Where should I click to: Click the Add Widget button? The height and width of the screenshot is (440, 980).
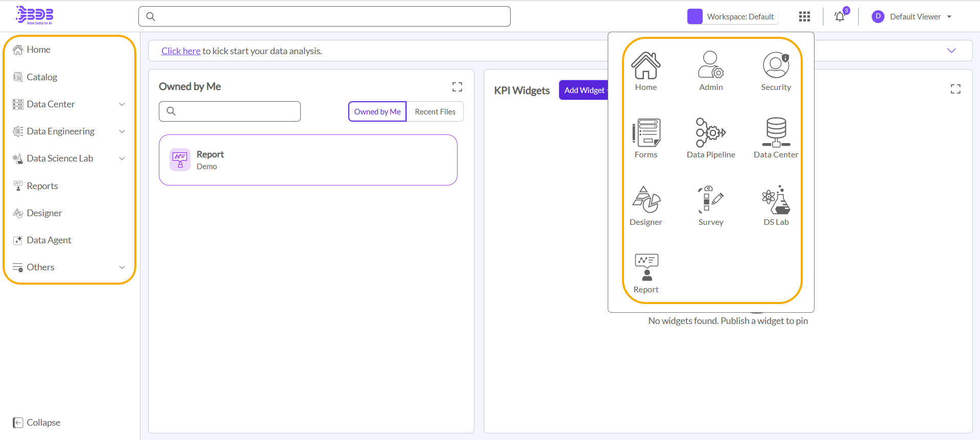tap(584, 90)
